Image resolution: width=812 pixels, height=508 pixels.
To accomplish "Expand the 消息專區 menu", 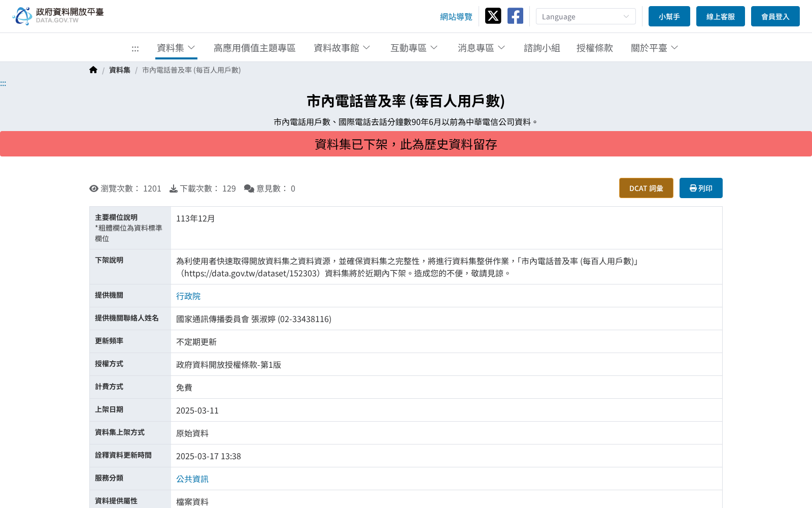I will [x=482, y=48].
